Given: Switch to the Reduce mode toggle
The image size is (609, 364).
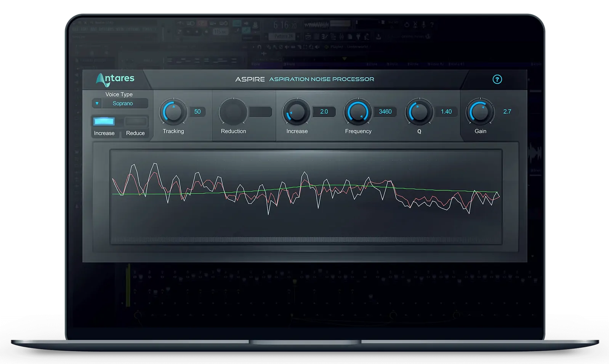Looking at the screenshot, I should [136, 121].
